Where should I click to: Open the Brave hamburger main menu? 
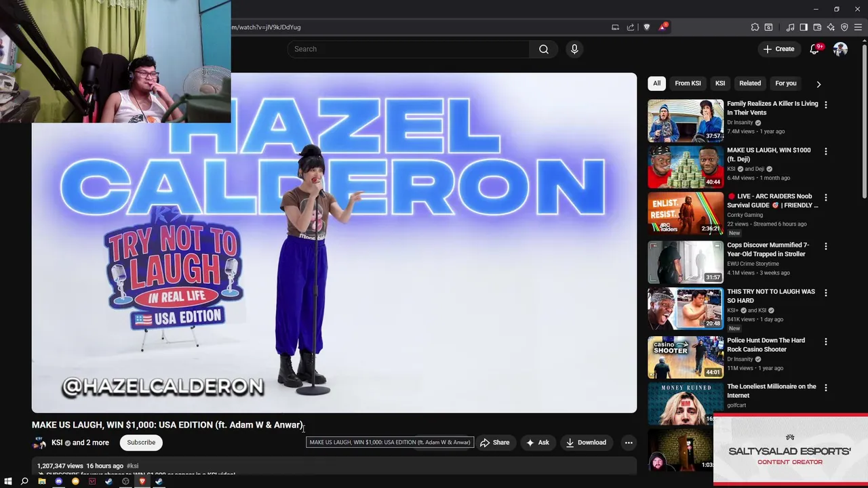pyautogui.click(x=858, y=27)
